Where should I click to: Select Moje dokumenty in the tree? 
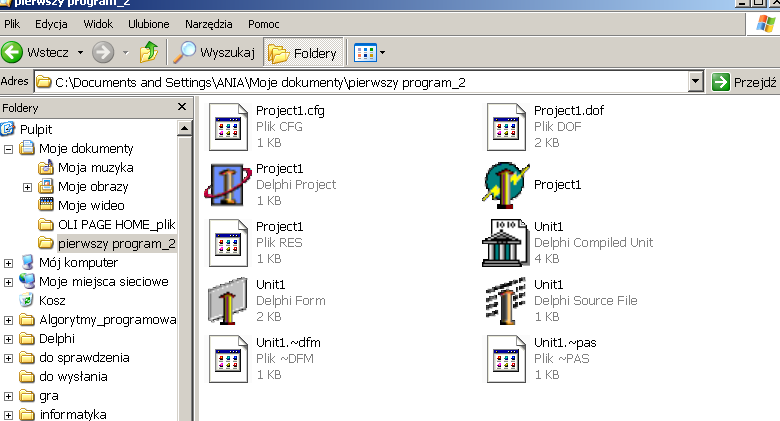click(86, 148)
